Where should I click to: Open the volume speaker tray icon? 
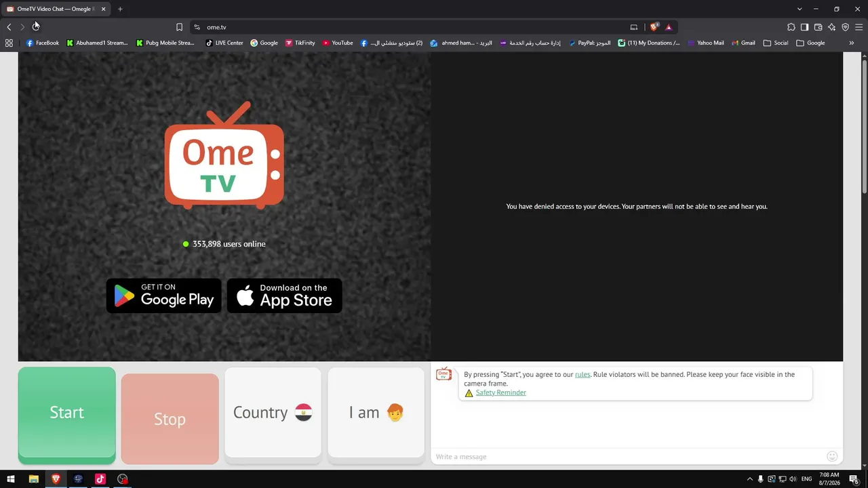[793, 479]
